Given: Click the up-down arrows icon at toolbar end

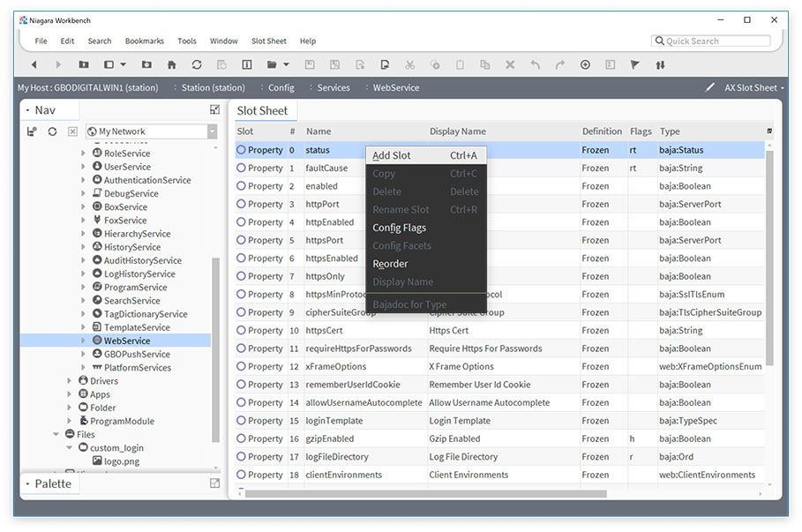Looking at the screenshot, I should (660, 64).
